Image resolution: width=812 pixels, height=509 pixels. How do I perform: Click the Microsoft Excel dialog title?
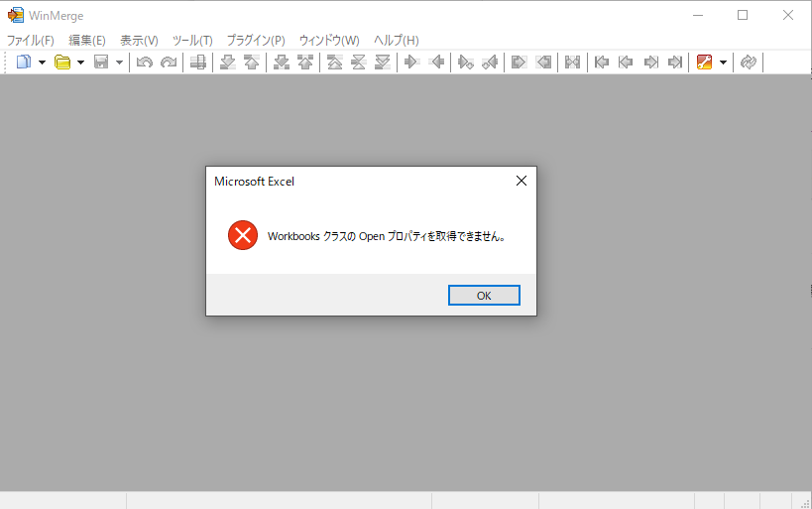pos(254,182)
